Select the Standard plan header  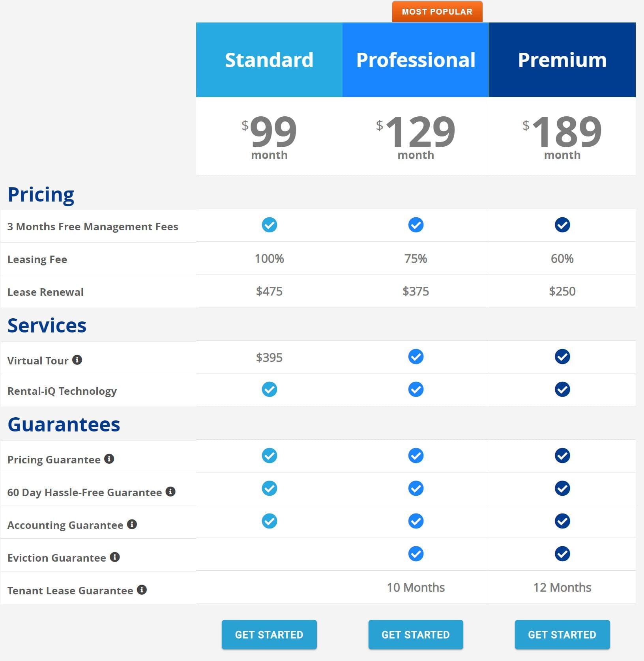pos(269,60)
